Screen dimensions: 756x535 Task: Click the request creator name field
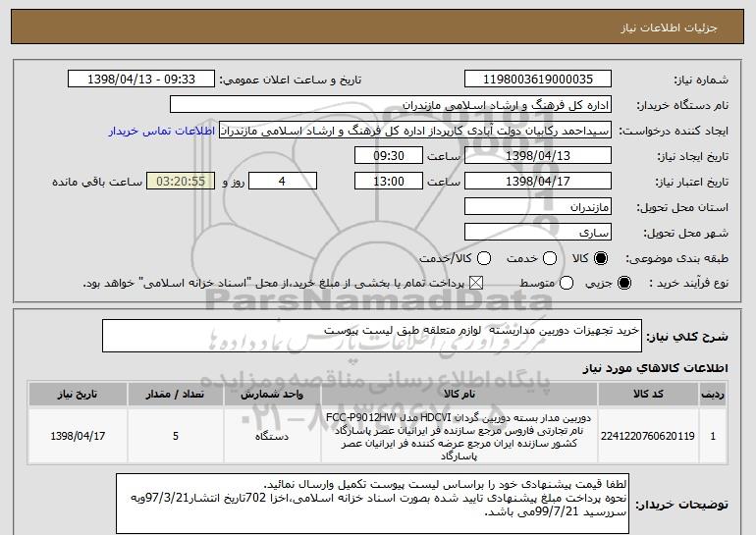pyautogui.click(x=415, y=131)
